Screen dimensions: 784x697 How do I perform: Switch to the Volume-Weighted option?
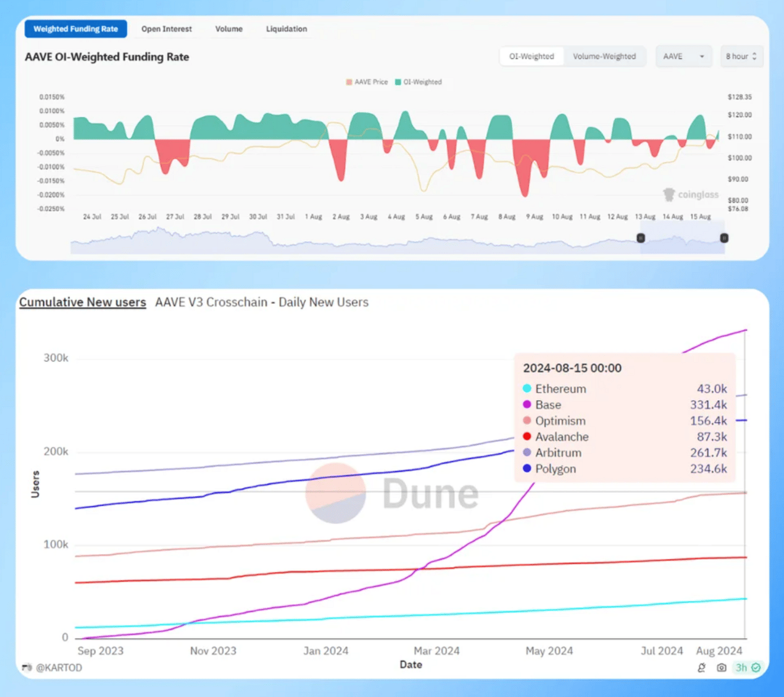[604, 56]
